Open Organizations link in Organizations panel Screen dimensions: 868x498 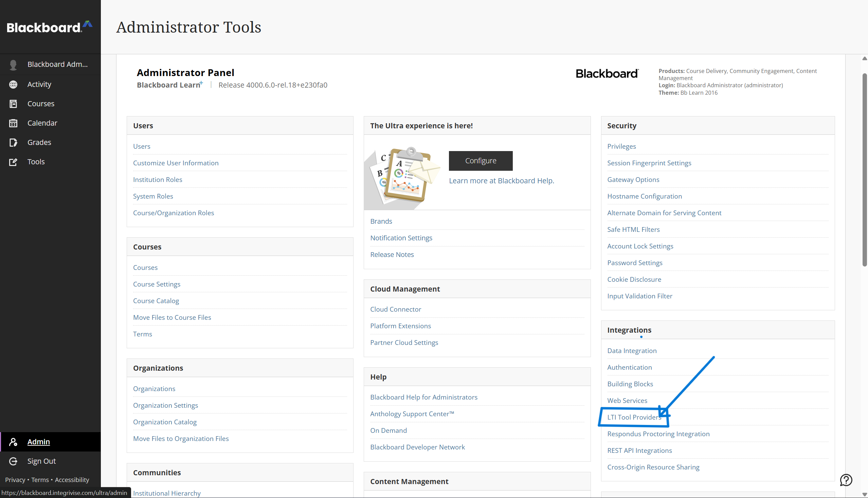pos(154,389)
